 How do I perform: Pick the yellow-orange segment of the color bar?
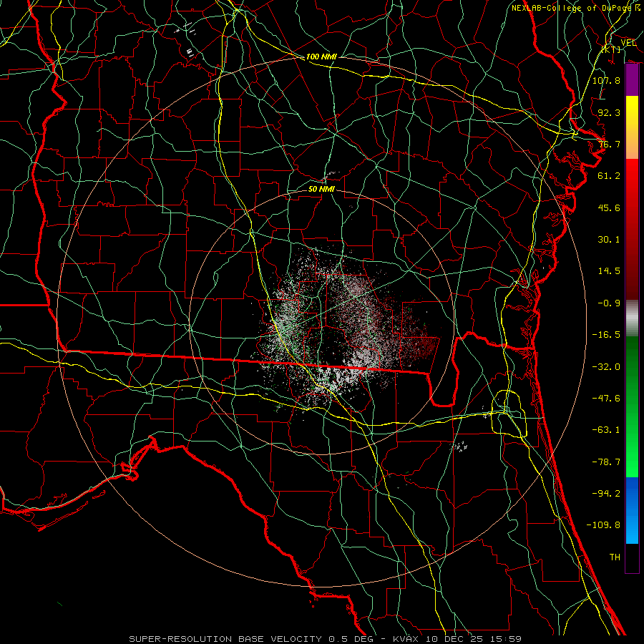tap(632, 127)
